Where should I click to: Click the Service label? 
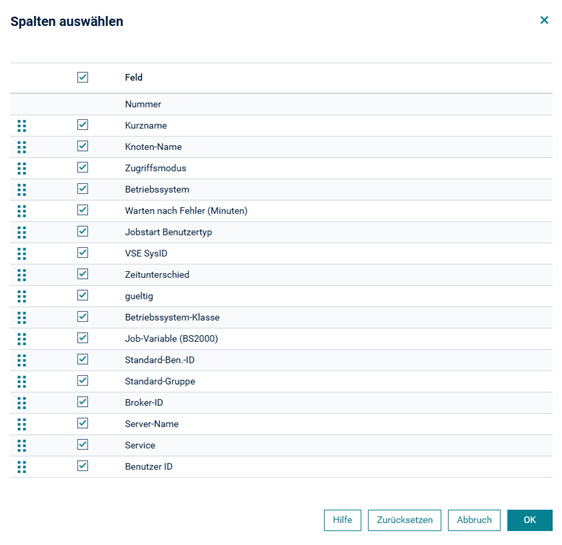click(140, 445)
